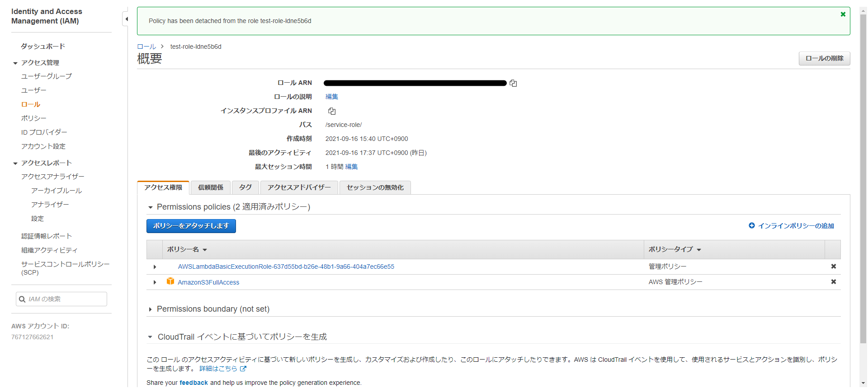The width and height of the screenshot is (868, 388).
Task: Detach the AmazonS3FullAccess policy using X
Action: click(834, 282)
